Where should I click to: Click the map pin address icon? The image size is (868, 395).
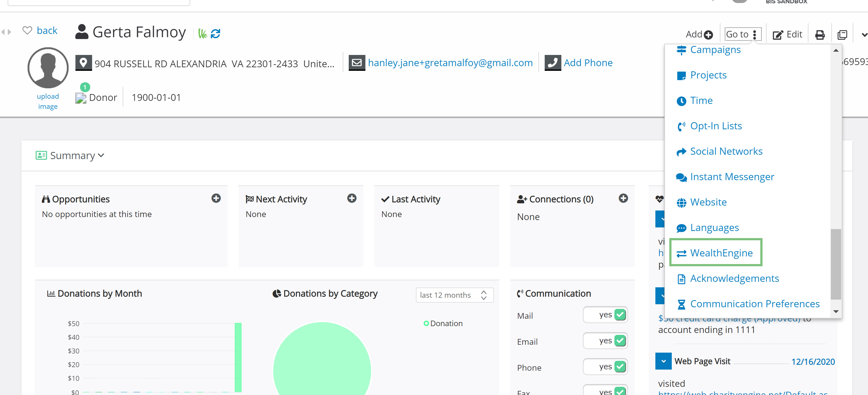[83, 63]
